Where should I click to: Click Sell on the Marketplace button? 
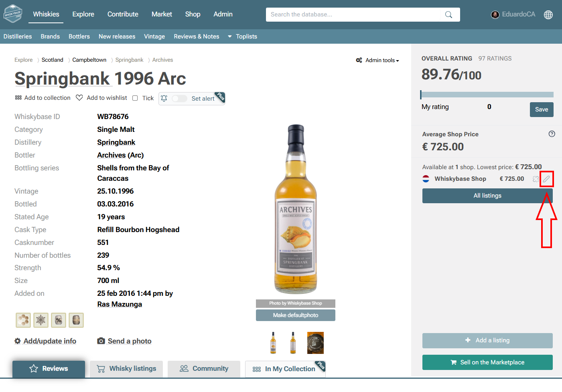click(x=487, y=362)
